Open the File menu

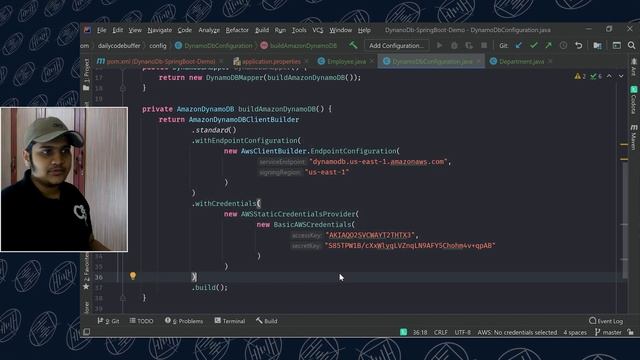[x=101, y=30]
